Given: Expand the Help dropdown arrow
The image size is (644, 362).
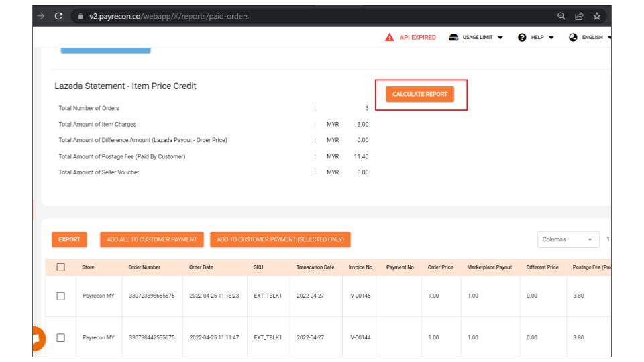Looking at the screenshot, I should 551,38.
